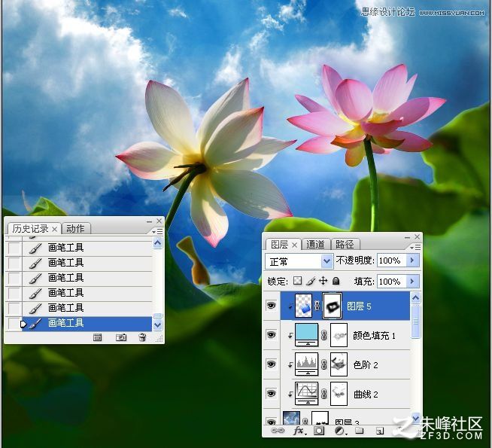492x448 pixels.
Task: Click delete current state trash icon
Action: click(142, 337)
